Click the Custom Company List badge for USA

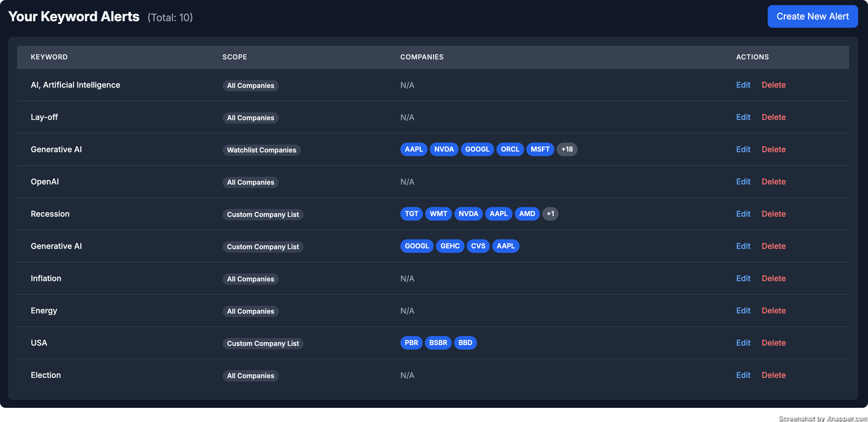click(x=263, y=343)
